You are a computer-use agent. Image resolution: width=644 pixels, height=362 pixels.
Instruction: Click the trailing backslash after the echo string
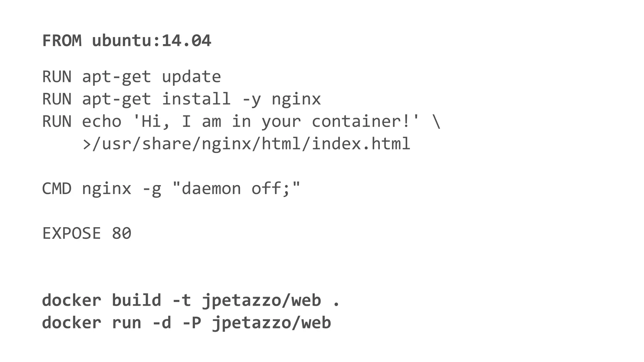pyautogui.click(x=436, y=122)
